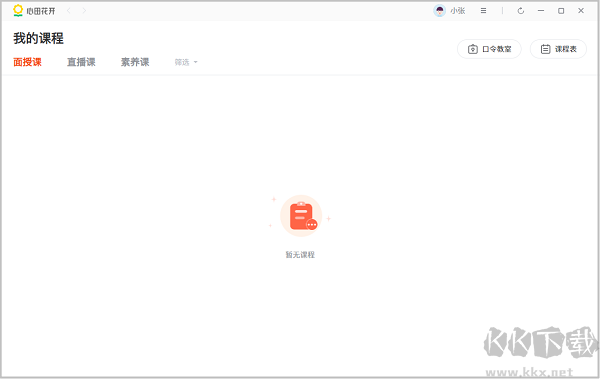The width and height of the screenshot is (600, 379).
Task: Close the application window
Action: click(x=581, y=11)
